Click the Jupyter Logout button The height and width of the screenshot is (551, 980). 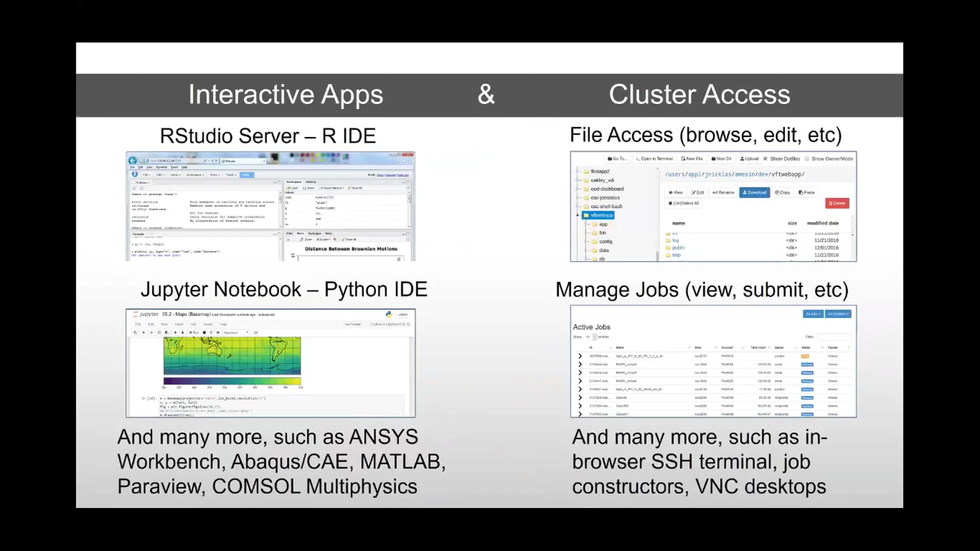tap(403, 315)
